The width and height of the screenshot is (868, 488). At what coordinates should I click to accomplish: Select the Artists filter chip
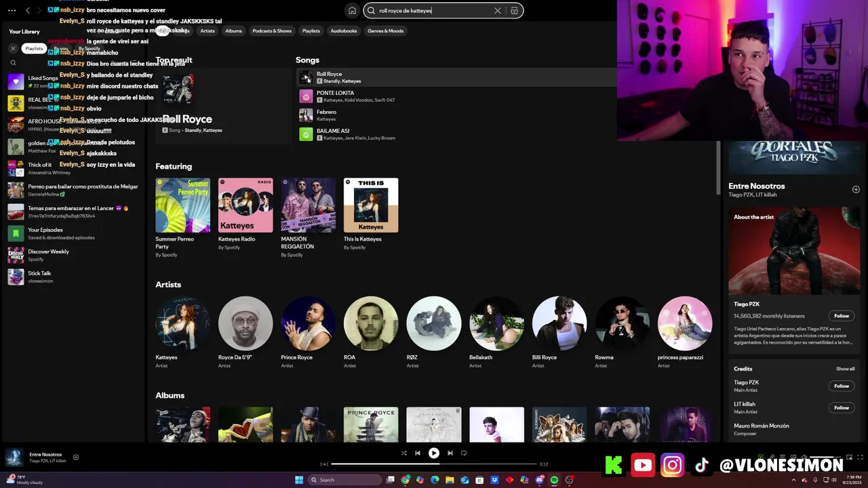[208, 30]
